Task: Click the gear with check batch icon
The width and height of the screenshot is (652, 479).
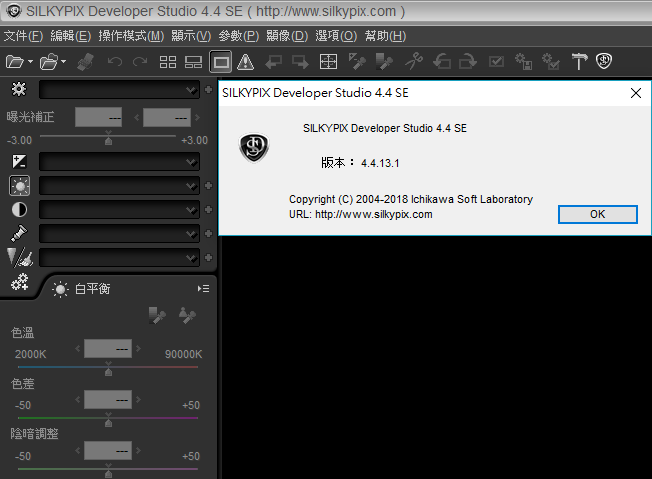Action: coord(551,62)
